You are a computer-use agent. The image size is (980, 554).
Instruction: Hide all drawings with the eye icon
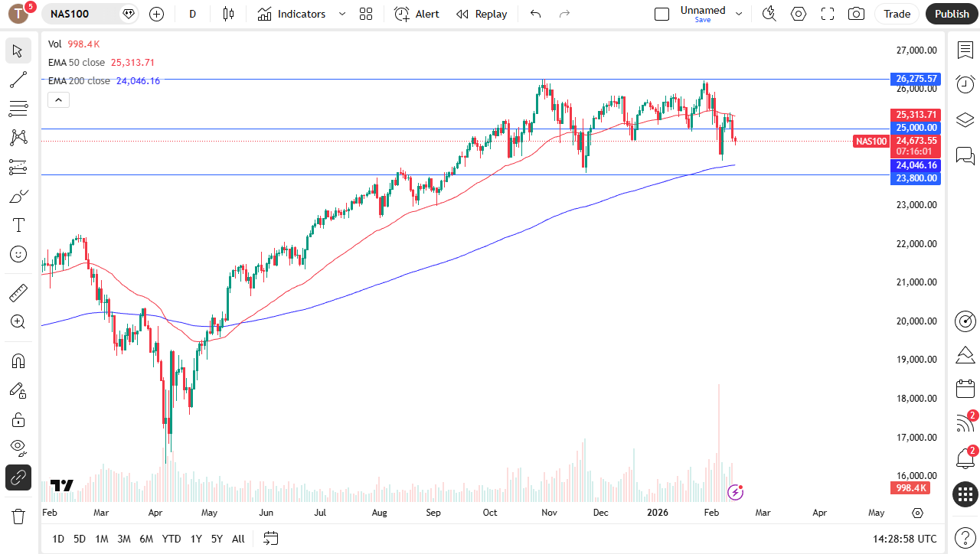click(x=18, y=448)
